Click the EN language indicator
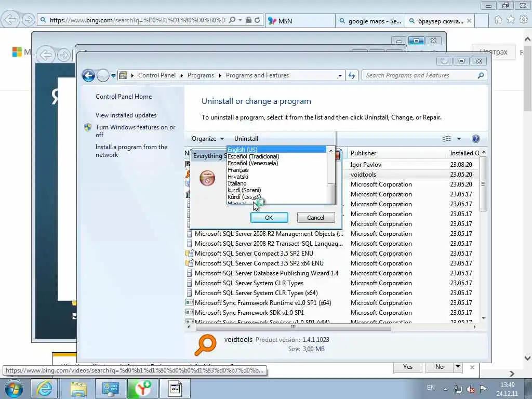 coord(431,388)
